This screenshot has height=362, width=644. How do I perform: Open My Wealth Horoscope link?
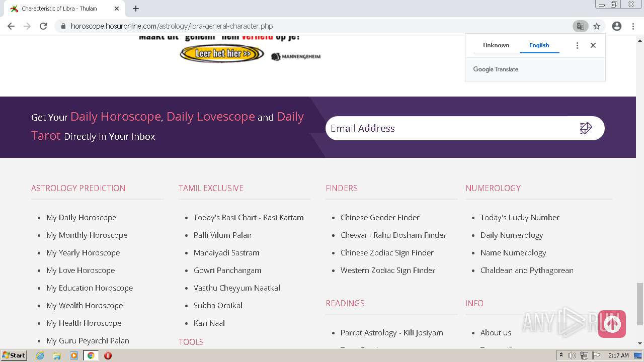pos(85,306)
